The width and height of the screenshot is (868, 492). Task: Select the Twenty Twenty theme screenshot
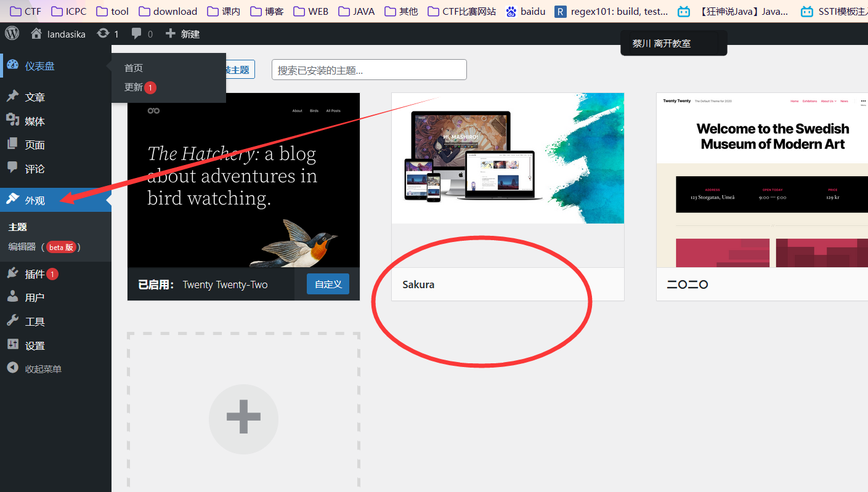click(762, 180)
